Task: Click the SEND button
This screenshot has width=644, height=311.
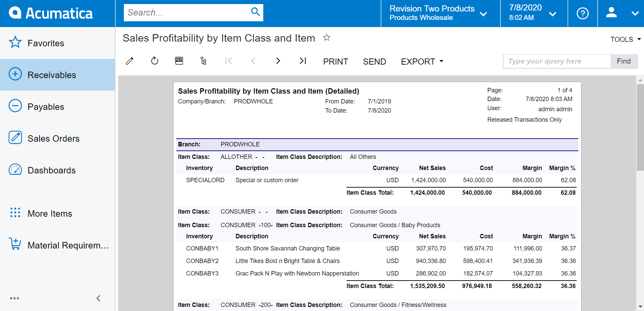Action: 374,62
